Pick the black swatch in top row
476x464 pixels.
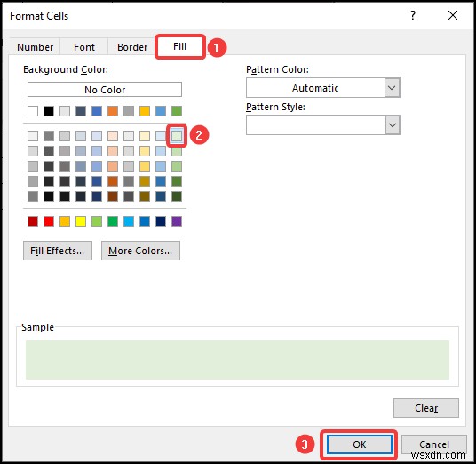(49, 111)
